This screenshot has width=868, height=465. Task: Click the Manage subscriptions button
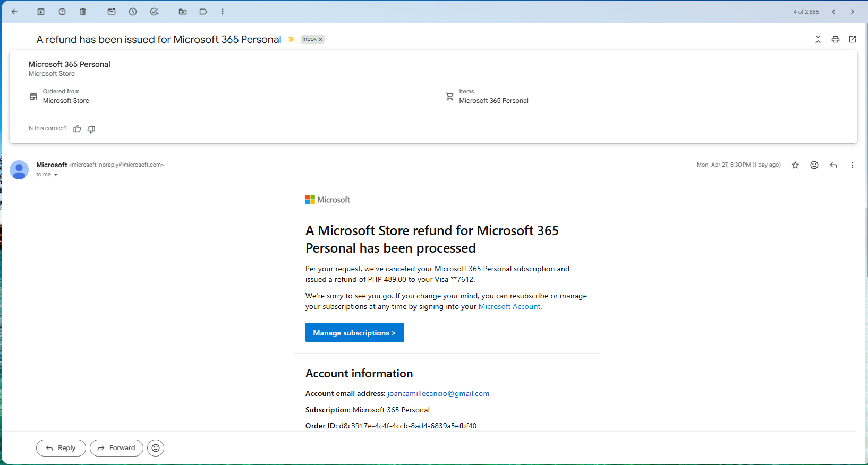[355, 332]
